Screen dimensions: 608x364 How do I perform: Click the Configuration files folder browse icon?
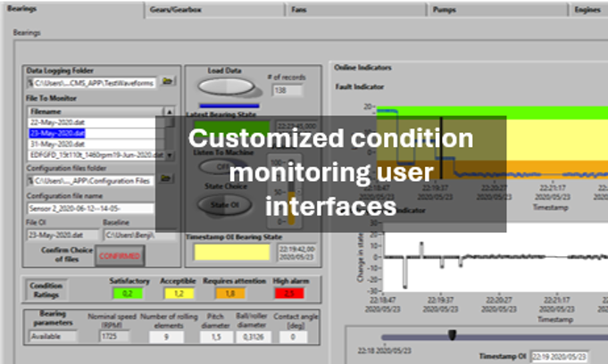(167, 180)
